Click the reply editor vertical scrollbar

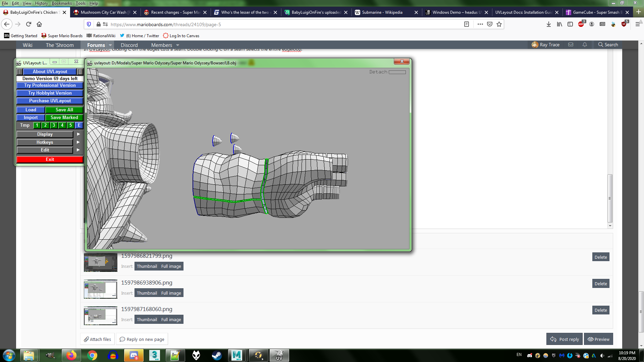click(610, 198)
